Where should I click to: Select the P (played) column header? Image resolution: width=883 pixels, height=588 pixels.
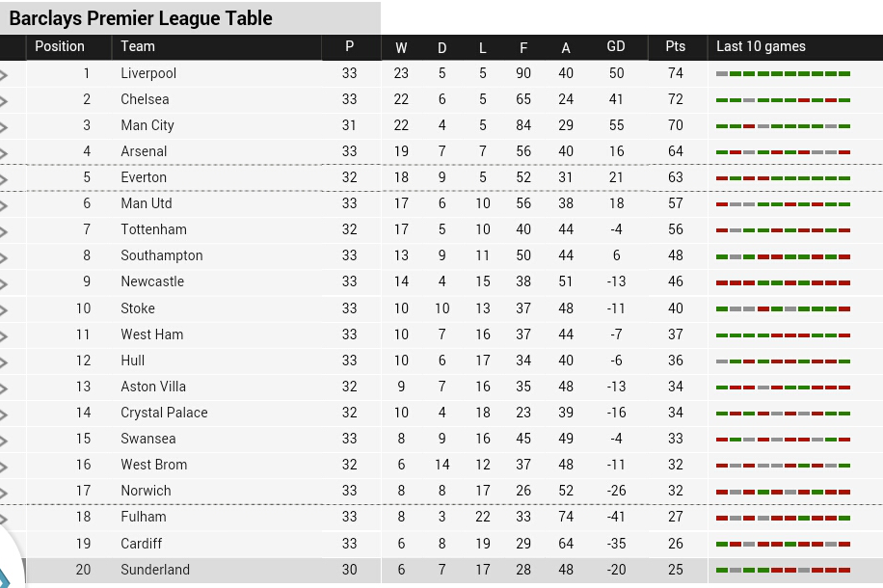coord(349,46)
